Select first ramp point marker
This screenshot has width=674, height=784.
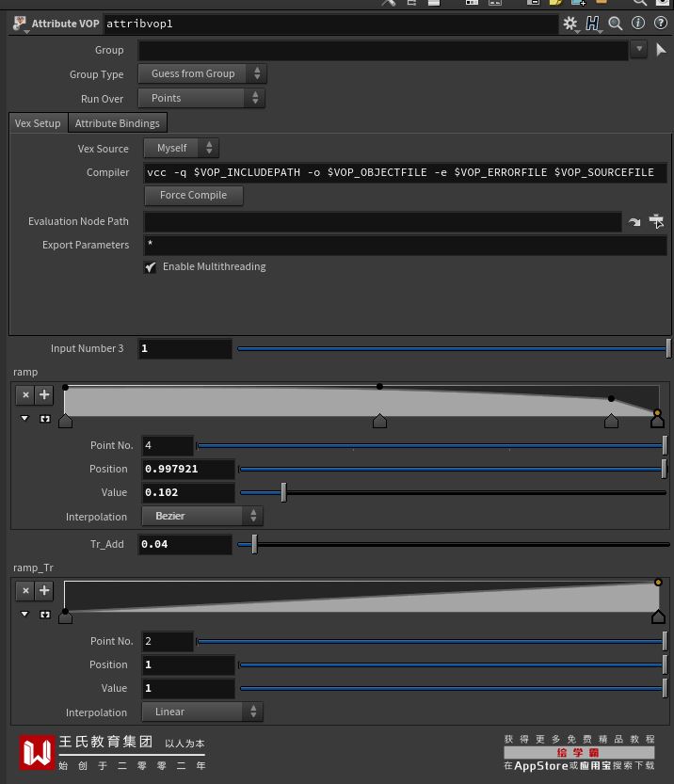(x=66, y=422)
